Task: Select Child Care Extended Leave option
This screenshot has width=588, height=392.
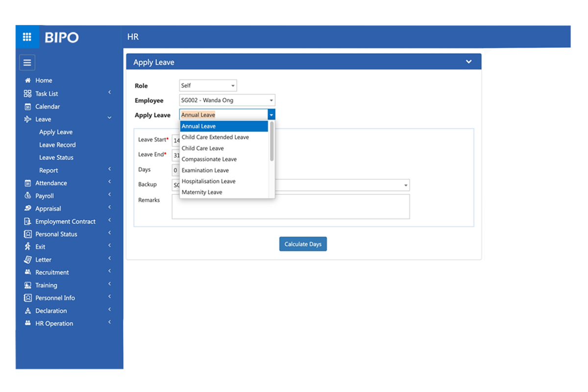Action: 224,137
